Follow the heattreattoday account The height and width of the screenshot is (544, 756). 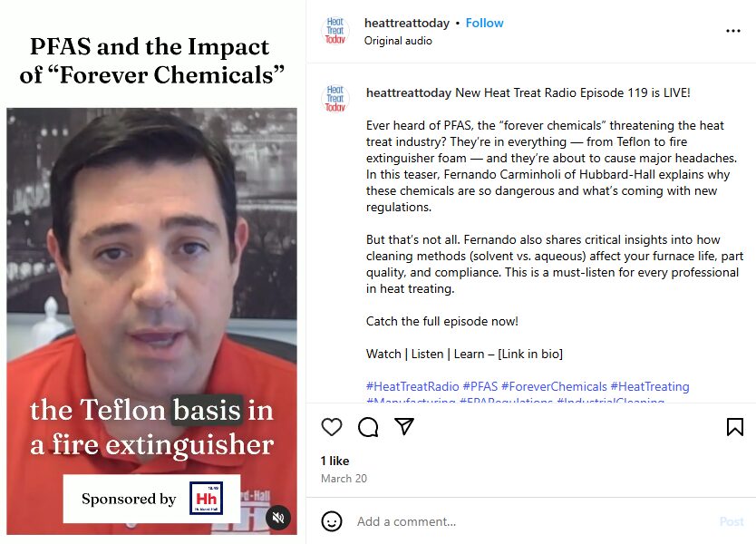point(484,24)
